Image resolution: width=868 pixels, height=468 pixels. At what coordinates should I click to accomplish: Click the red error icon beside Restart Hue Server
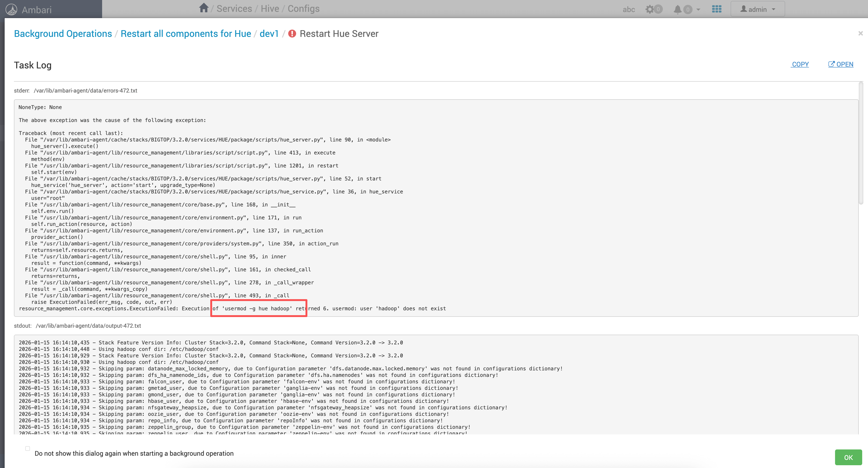(292, 34)
